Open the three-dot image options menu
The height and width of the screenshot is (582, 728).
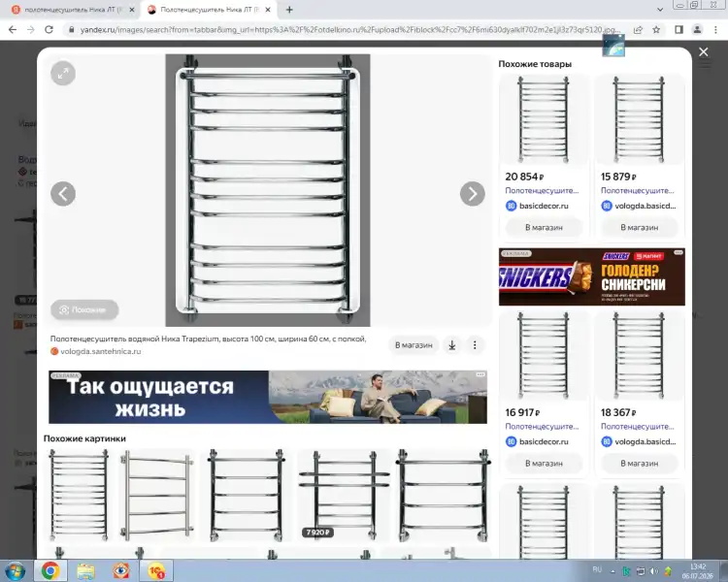tap(475, 345)
